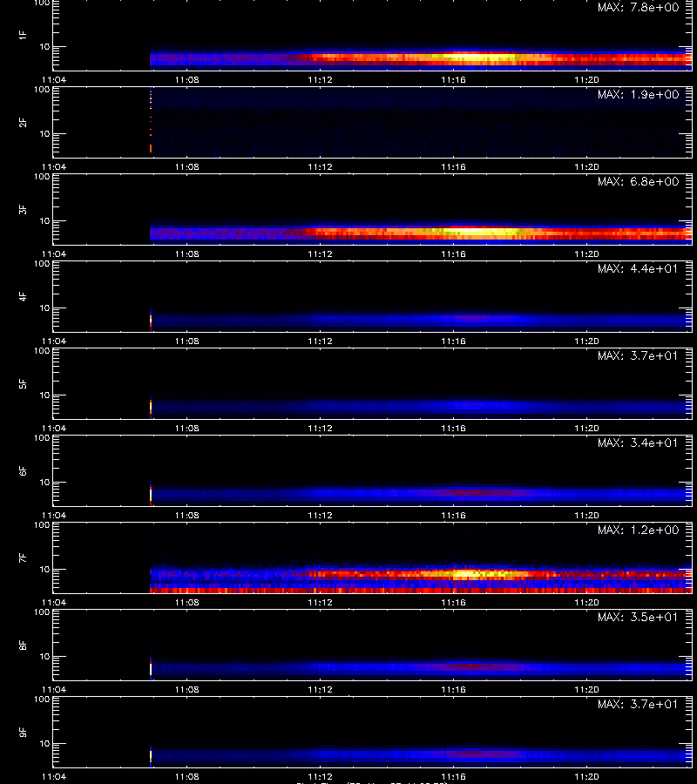
Task: Select the 5F panel axis label
Action: pyautogui.click(x=23, y=383)
